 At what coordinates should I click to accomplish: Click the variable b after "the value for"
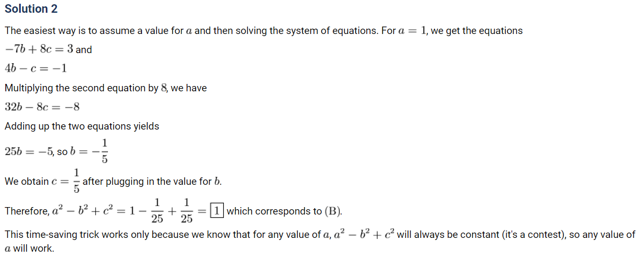tap(216, 182)
